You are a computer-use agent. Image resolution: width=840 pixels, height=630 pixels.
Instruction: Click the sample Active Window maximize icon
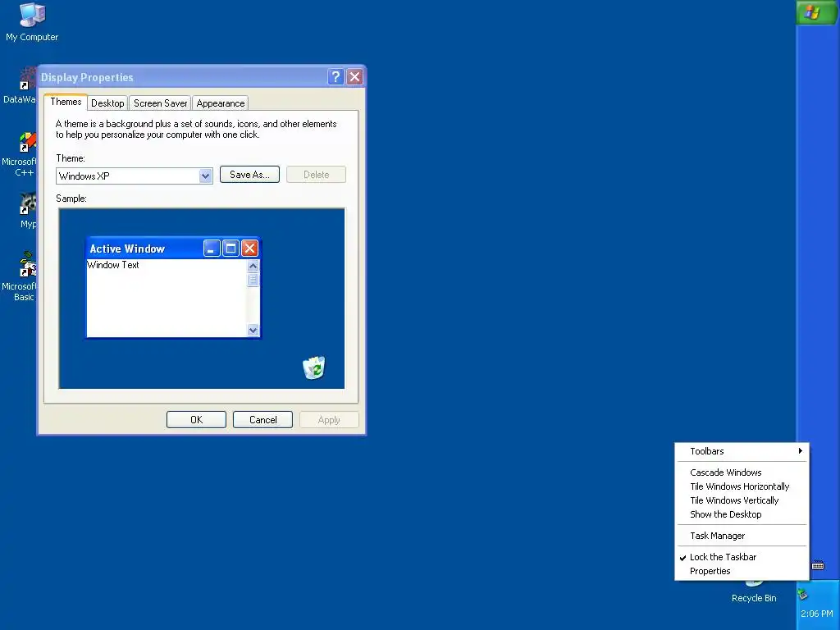231,249
